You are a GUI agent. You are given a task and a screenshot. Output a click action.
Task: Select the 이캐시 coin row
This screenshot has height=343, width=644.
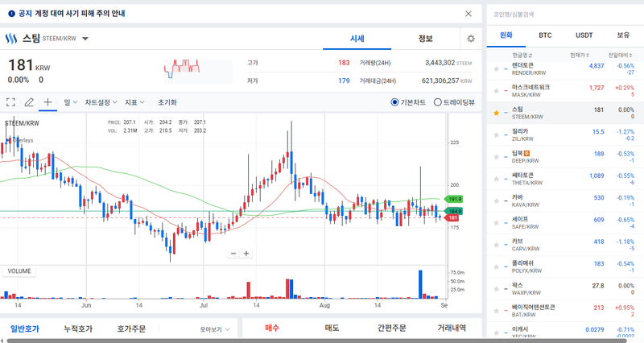tap(565, 331)
